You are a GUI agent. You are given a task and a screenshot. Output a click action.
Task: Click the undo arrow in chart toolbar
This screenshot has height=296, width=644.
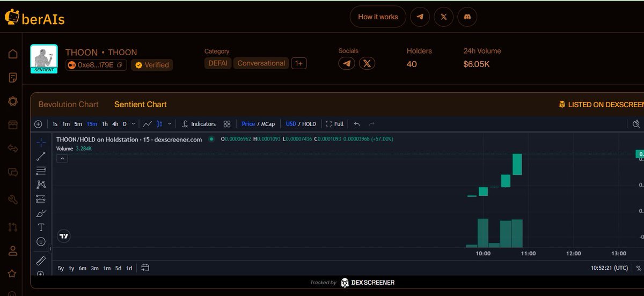[357, 124]
